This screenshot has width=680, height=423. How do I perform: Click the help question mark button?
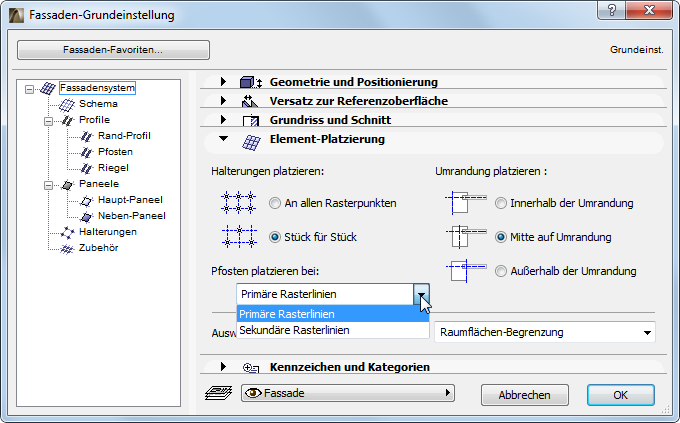pyautogui.click(x=611, y=10)
